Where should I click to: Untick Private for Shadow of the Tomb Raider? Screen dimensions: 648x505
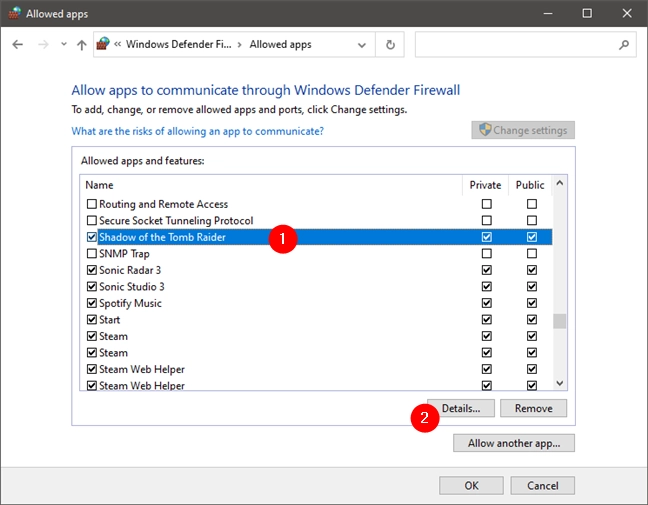[487, 237]
